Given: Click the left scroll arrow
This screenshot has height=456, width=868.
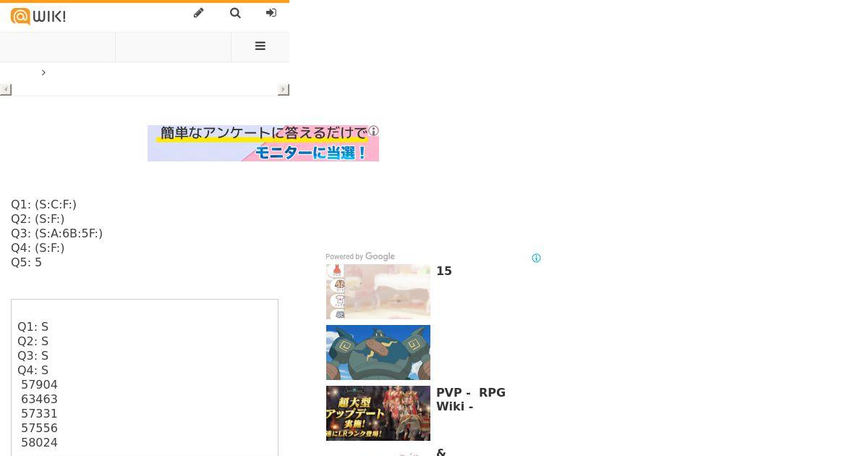Looking at the screenshot, I should (x=6, y=90).
